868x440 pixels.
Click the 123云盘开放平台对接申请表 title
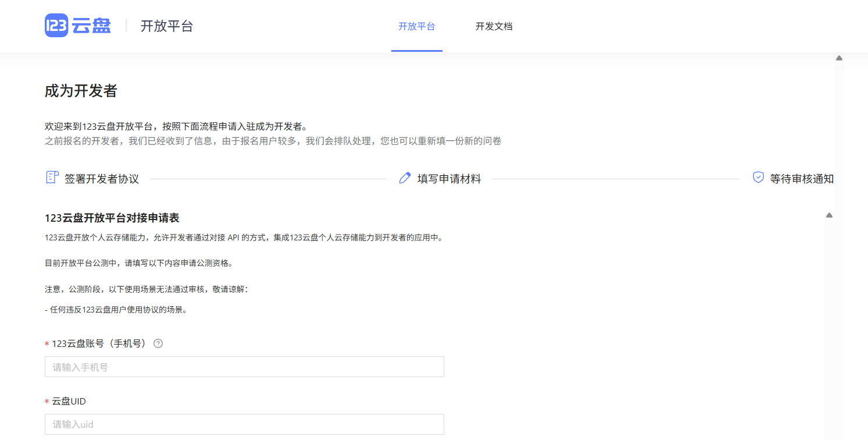(112, 218)
